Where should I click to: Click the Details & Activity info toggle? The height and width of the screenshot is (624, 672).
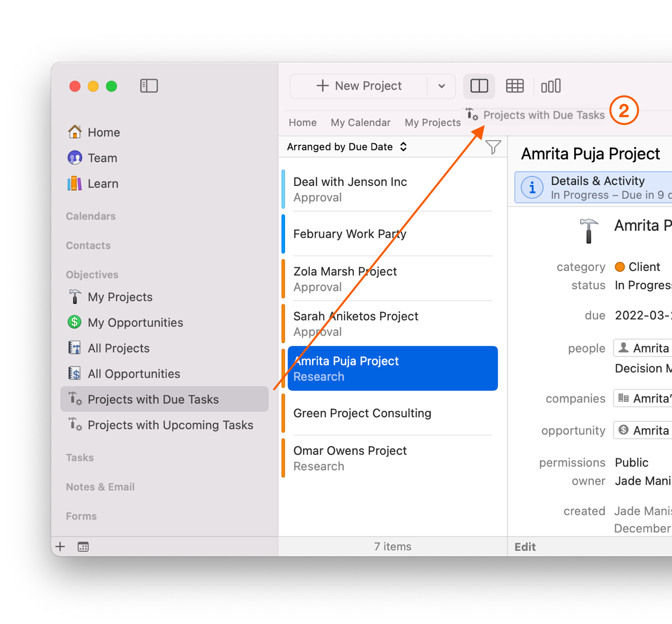[532, 187]
